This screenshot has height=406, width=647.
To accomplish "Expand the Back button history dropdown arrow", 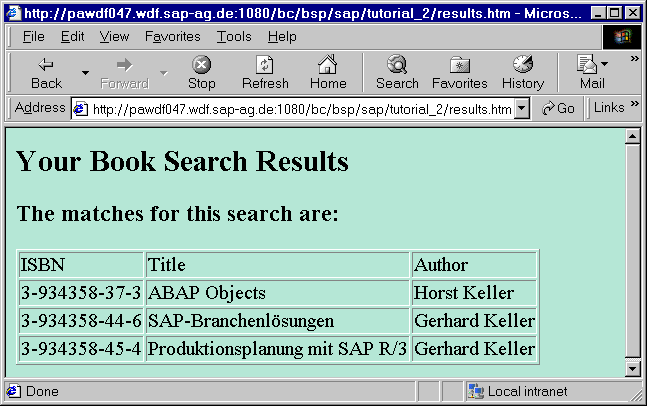I will pos(85,73).
